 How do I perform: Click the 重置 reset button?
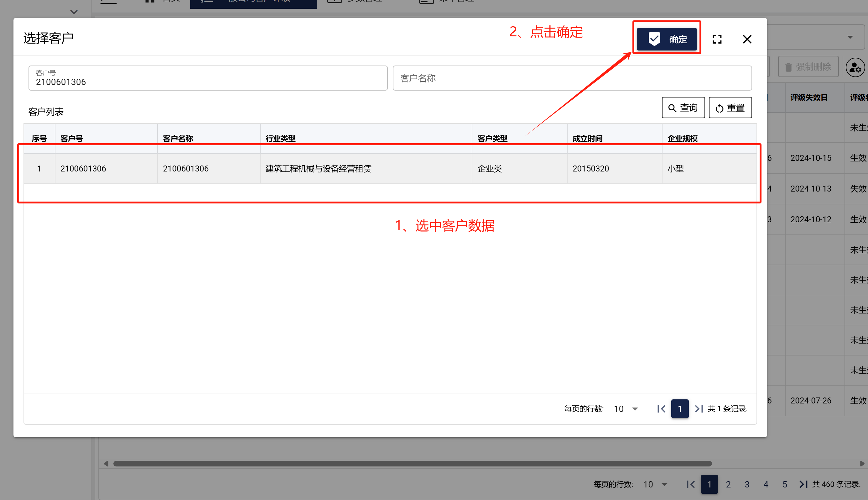[730, 108]
